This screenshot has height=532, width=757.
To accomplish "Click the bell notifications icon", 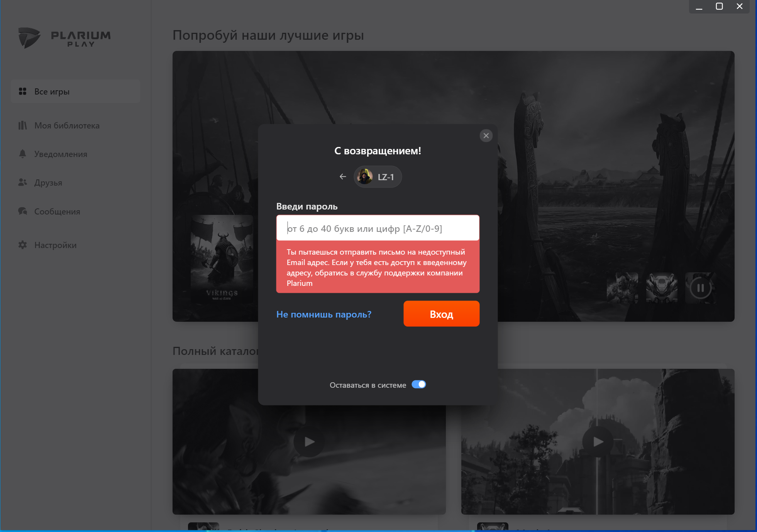I will tap(23, 154).
